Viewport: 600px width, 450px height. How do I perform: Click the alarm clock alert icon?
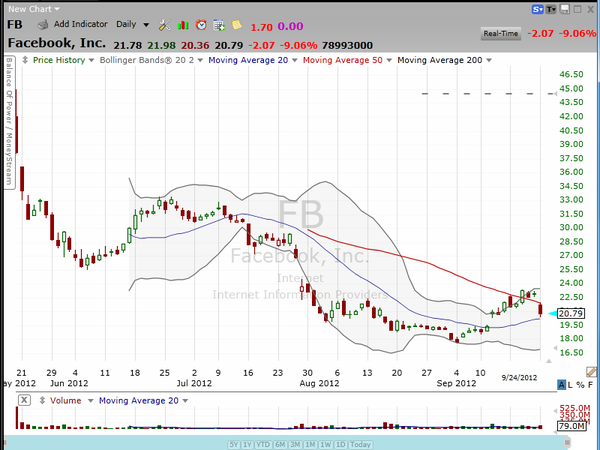[x=200, y=24]
